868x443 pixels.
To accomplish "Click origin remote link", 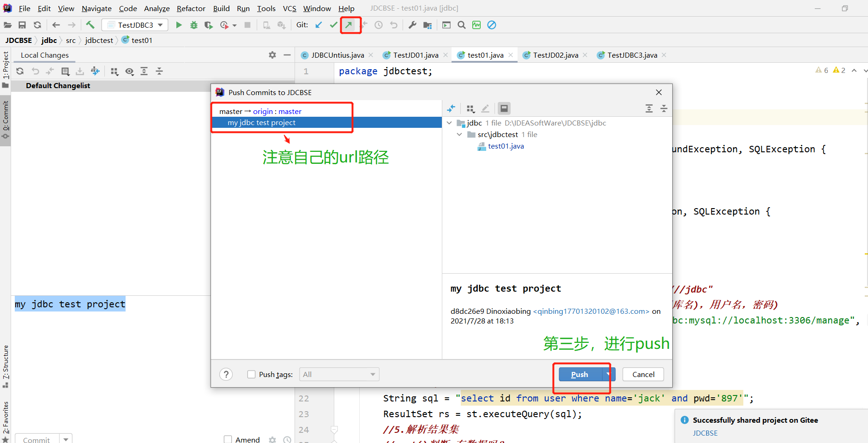I will click(x=263, y=111).
